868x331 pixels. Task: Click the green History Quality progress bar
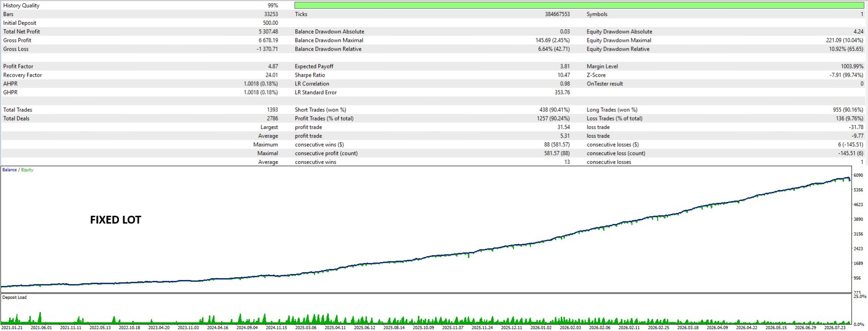[579, 5]
